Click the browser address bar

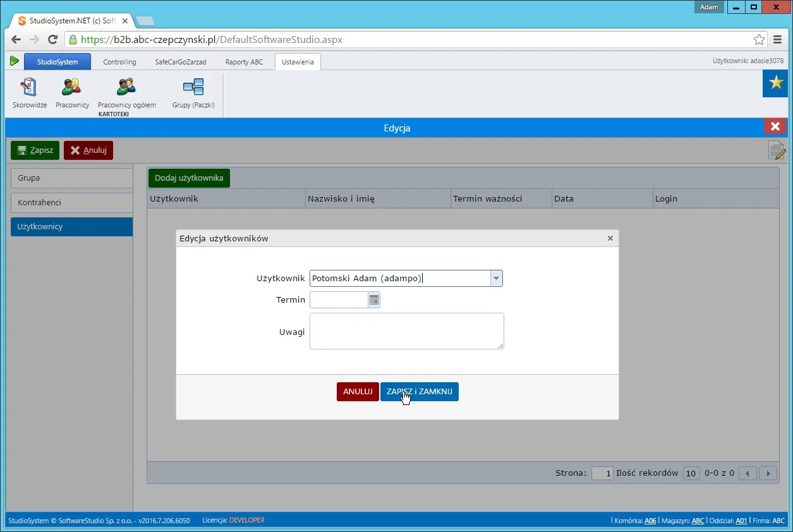tap(414, 39)
